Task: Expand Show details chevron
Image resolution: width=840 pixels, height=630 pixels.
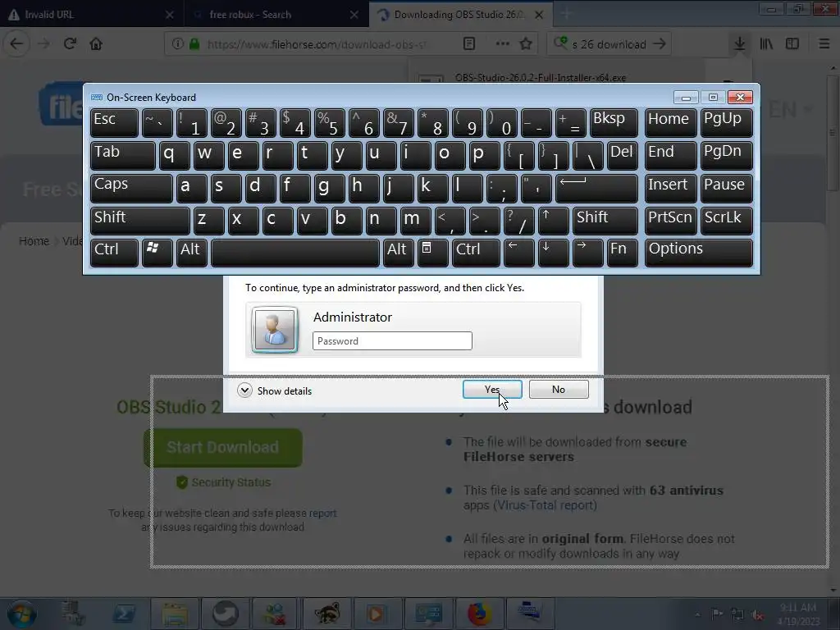Action: coord(244,390)
